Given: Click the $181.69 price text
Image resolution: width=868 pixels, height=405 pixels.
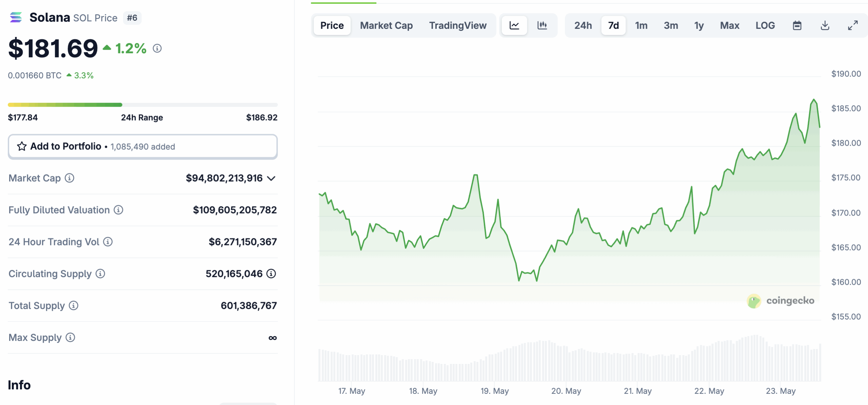Looking at the screenshot, I should point(53,49).
